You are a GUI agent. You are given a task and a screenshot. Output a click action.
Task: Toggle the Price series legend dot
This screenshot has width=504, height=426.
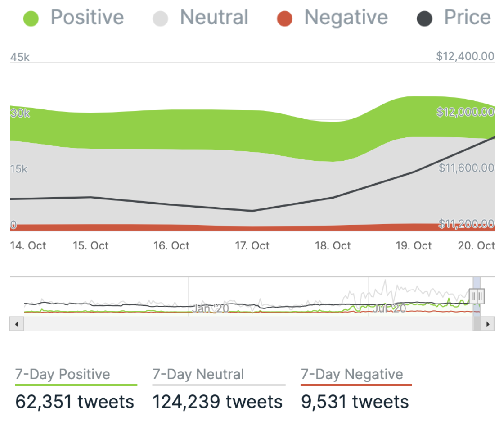(425, 19)
